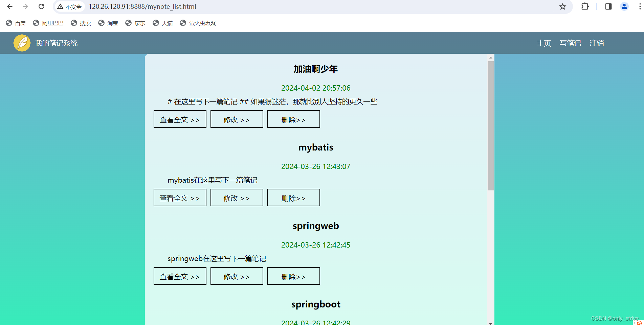Click the springboot note title

[x=316, y=304]
